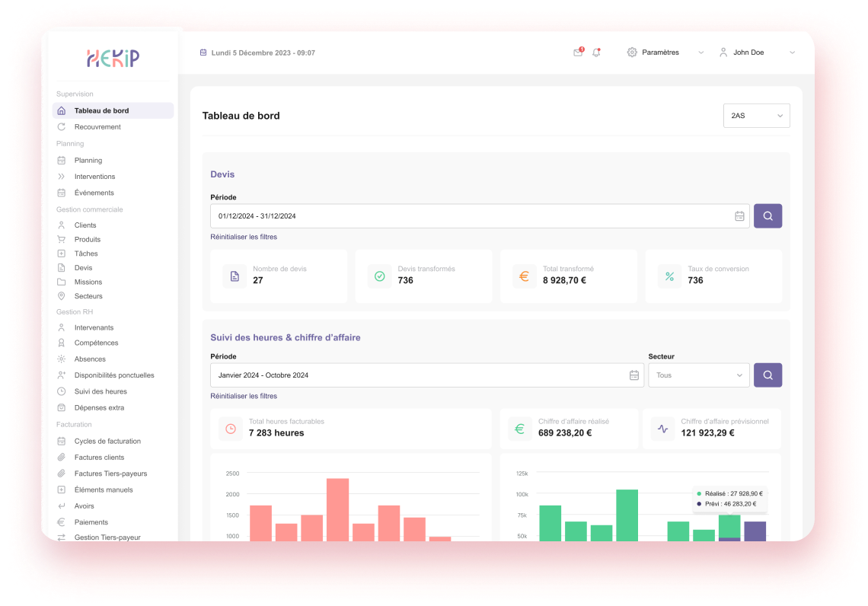Expand the John Doe account menu
The width and height of the screenshot is (868, 606).
pos(792,53)
